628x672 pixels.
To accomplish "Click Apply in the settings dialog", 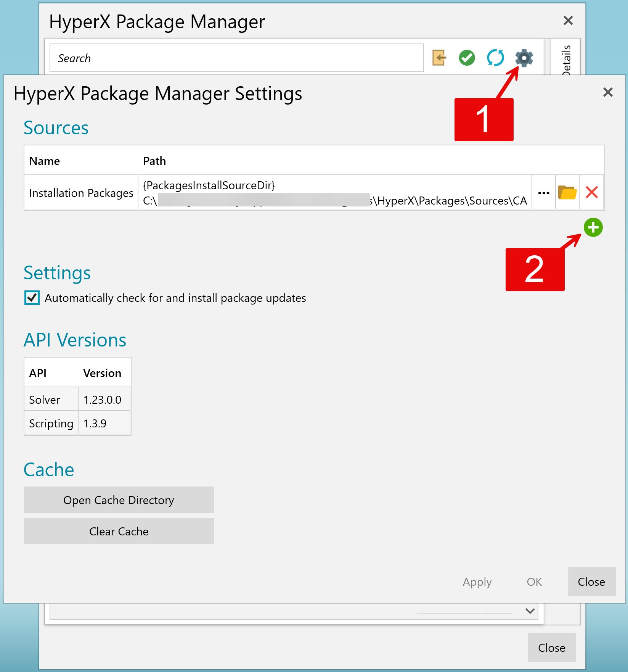I will [x=477, y=582].
